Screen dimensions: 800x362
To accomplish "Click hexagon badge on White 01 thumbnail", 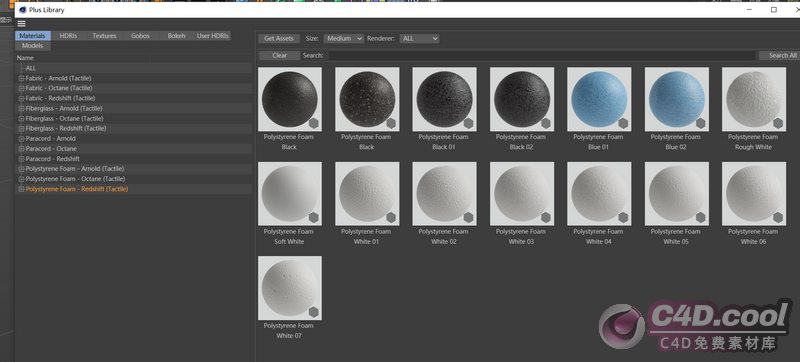I will click(391, 217).
